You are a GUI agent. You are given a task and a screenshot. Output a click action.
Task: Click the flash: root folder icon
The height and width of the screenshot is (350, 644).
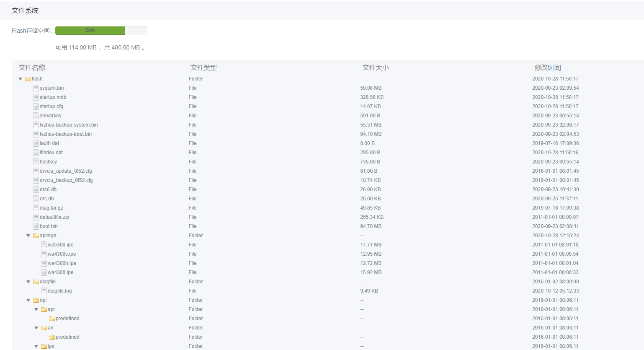(28, 79)
